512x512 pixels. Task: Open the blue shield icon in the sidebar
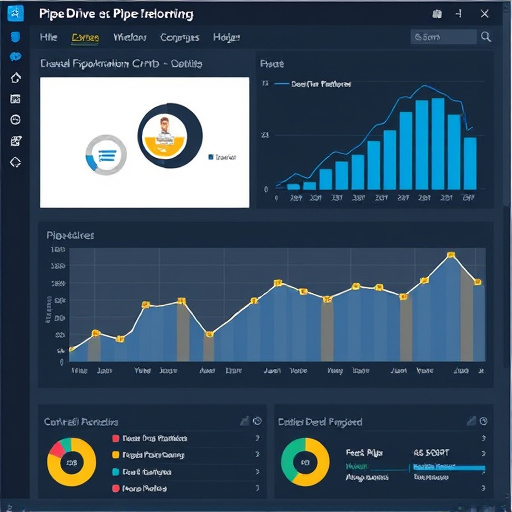[15, 37]
